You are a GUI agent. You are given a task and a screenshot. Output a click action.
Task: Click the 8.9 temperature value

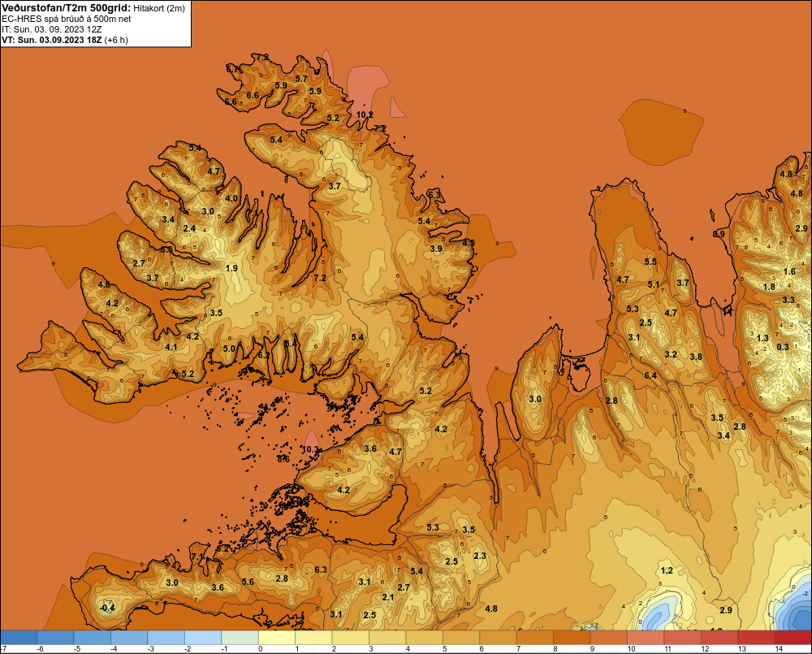(x=719, y=234)
